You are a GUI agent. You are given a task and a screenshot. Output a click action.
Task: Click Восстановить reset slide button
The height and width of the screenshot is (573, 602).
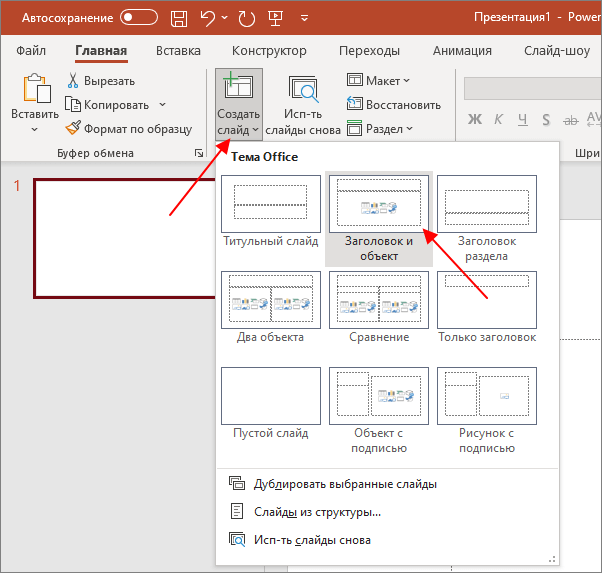394,104
